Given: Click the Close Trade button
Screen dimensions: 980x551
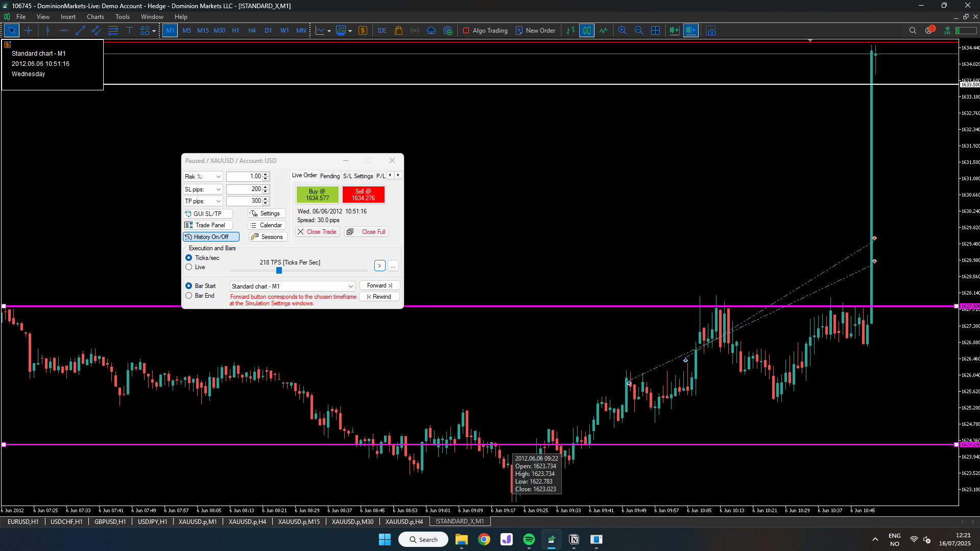Looking at the screenshot, I should pyautogui.click(x=317, y=232).
